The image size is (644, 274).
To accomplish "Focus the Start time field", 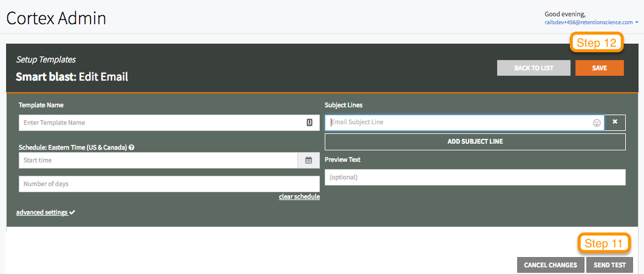I will point(158,161).
